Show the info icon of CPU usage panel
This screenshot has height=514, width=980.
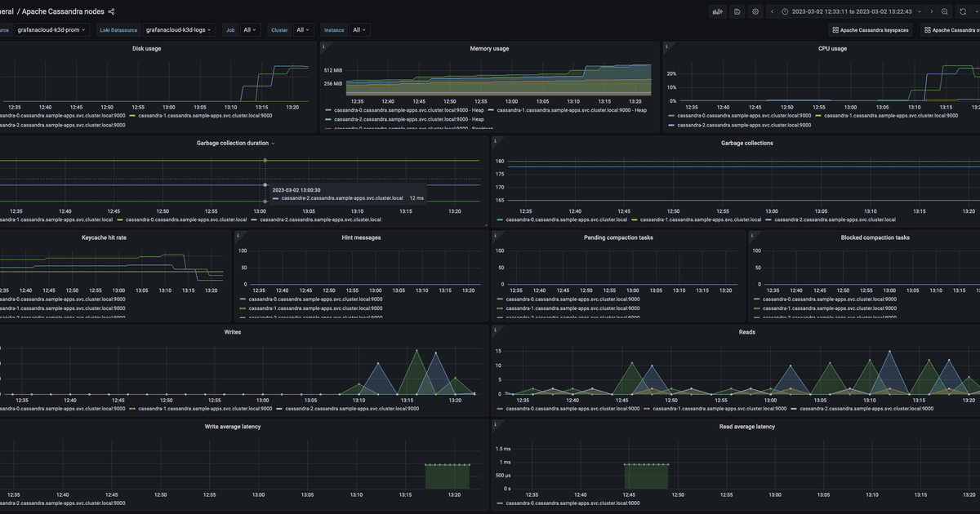[666, 47]
